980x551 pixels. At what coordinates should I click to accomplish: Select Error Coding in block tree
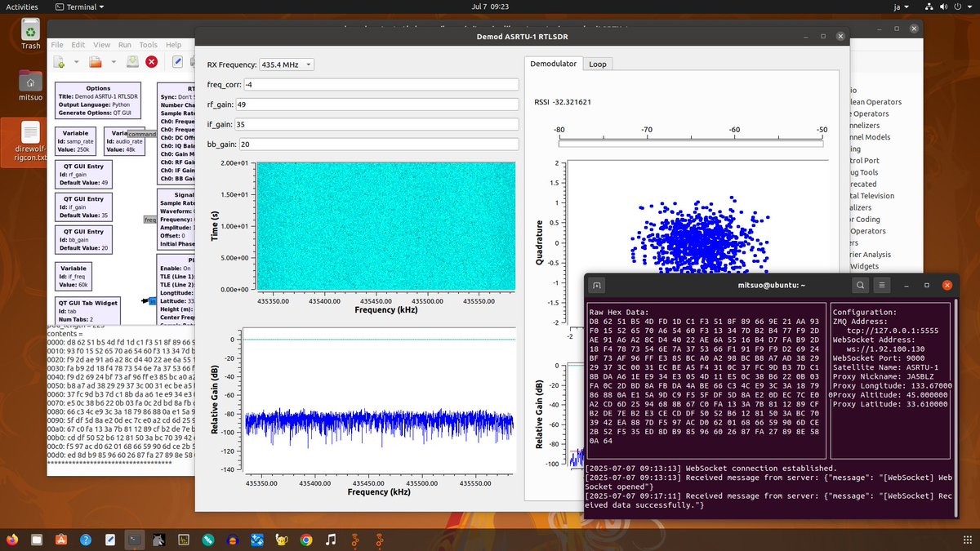(x=865, y=220)
